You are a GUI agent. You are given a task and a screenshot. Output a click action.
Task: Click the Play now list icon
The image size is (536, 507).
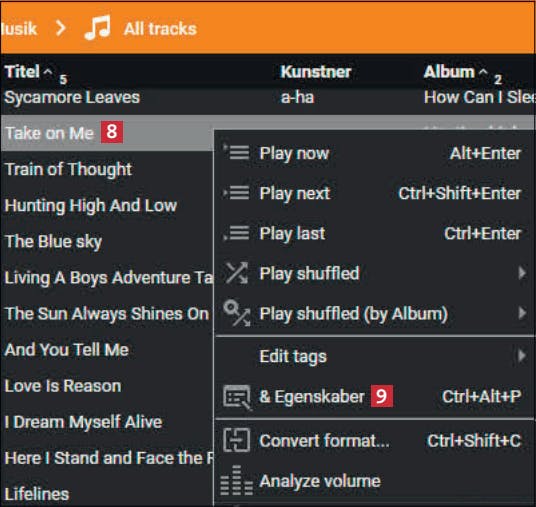click(x=236, y=152)
